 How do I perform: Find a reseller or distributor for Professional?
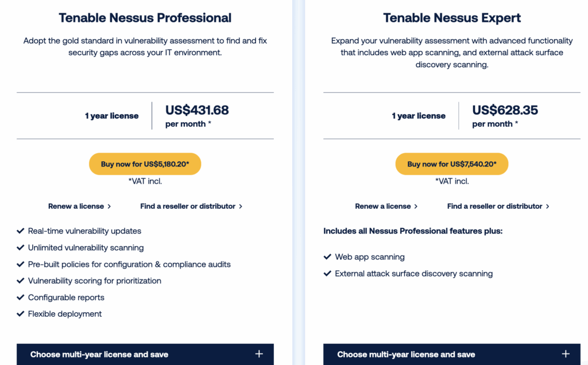[191, 206]
